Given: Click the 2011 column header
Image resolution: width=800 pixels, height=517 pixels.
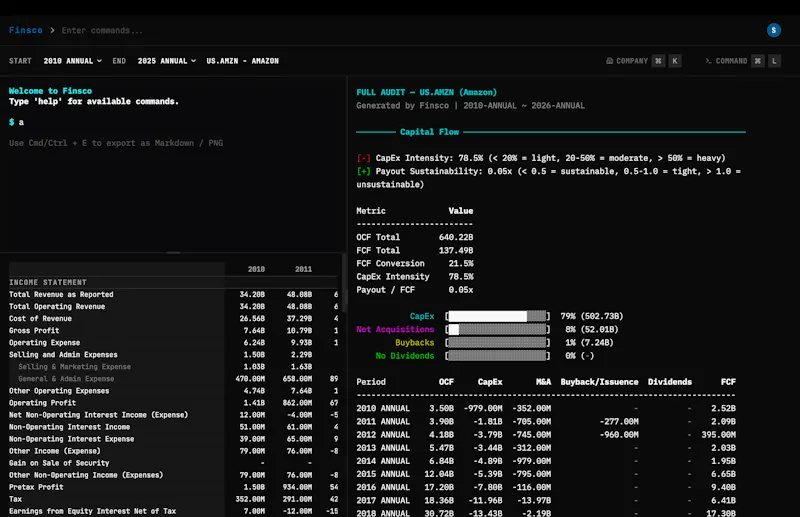Looking at the screenshot, I should pos(303,269).
